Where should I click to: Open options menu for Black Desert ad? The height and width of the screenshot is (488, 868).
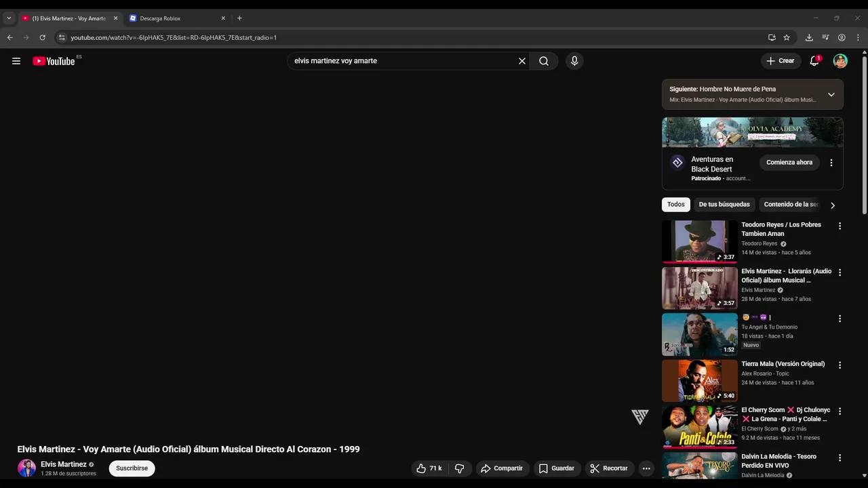pyautogui.click(x=831, y=163)
